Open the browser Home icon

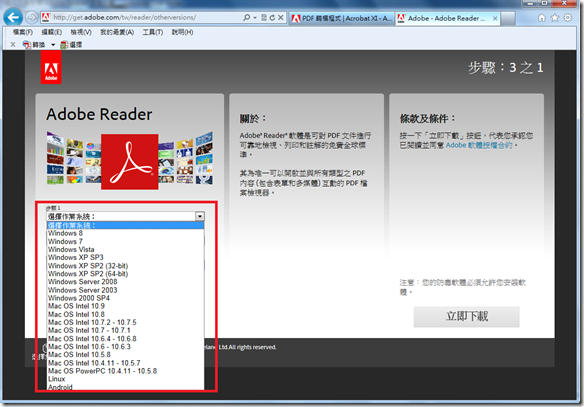tap(542, 18)
